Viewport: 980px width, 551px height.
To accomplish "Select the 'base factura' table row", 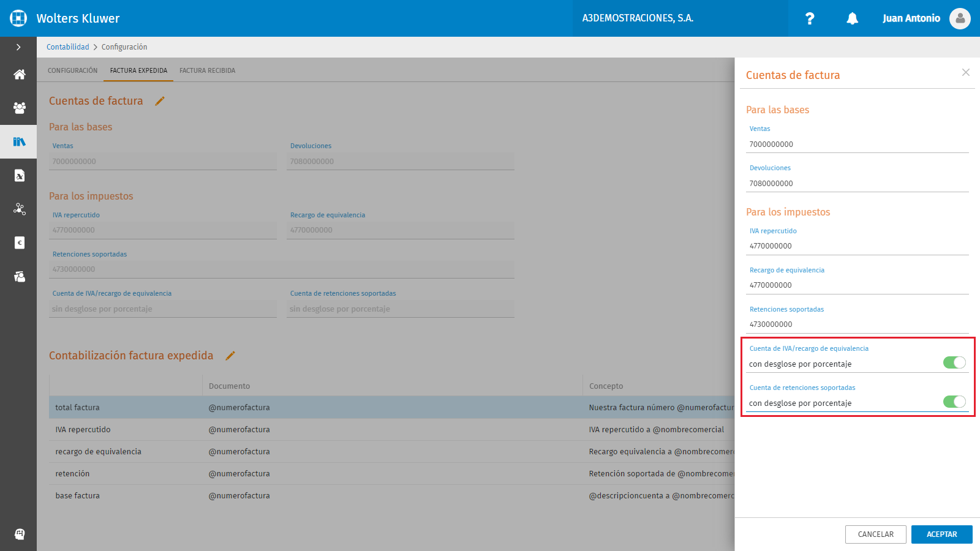I will (391, 496).
